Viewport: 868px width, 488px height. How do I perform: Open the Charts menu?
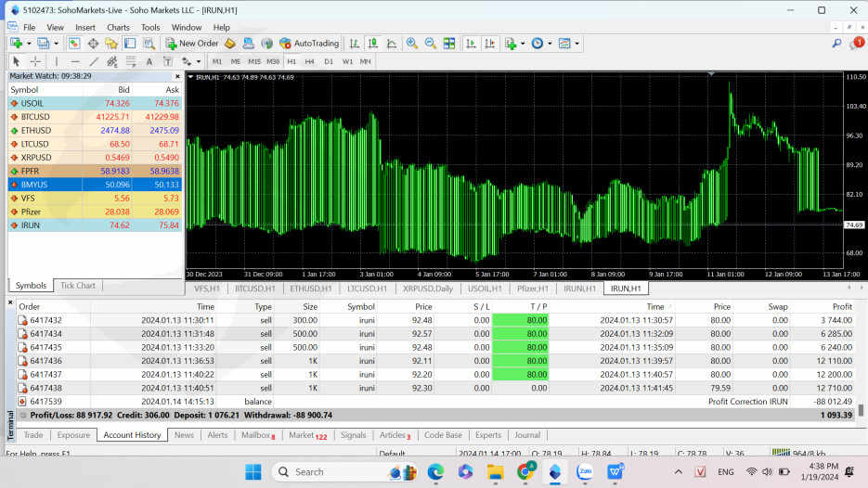(118, 27)
